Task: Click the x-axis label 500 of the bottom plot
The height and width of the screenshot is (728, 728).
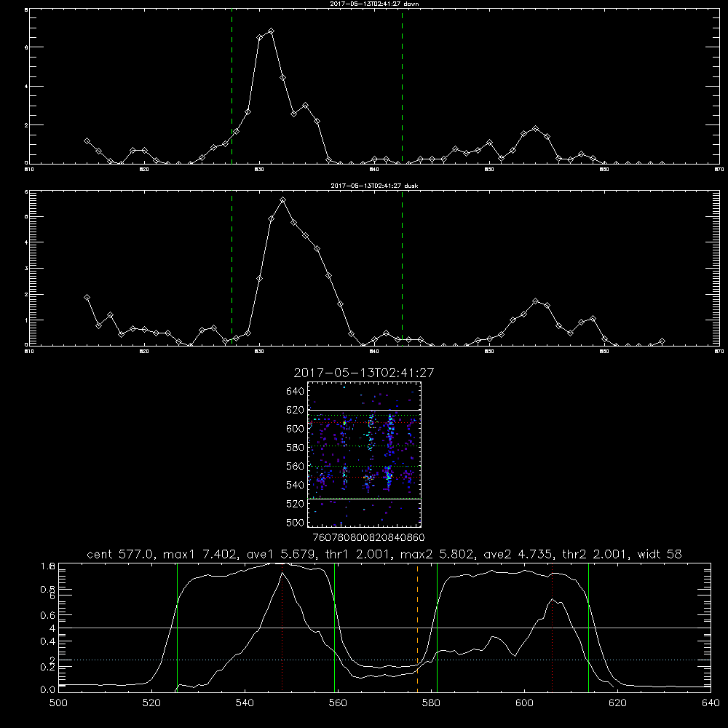Action: coord(58,703)
